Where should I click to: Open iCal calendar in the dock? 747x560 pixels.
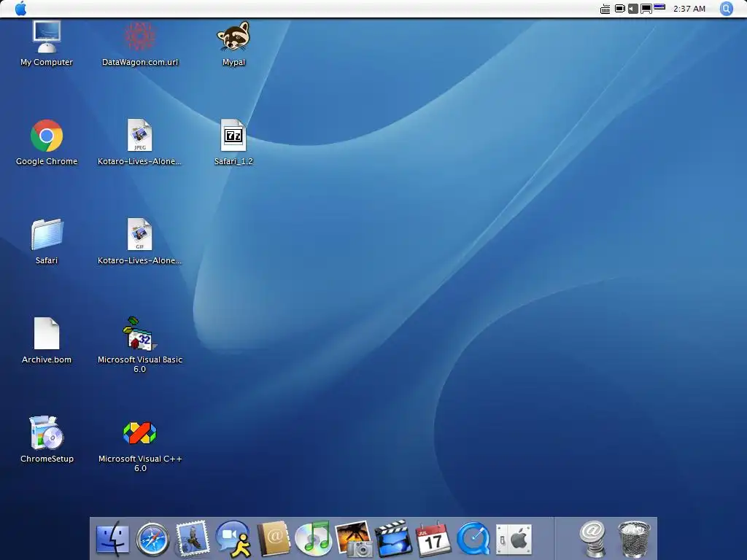(x=433, y=539)
